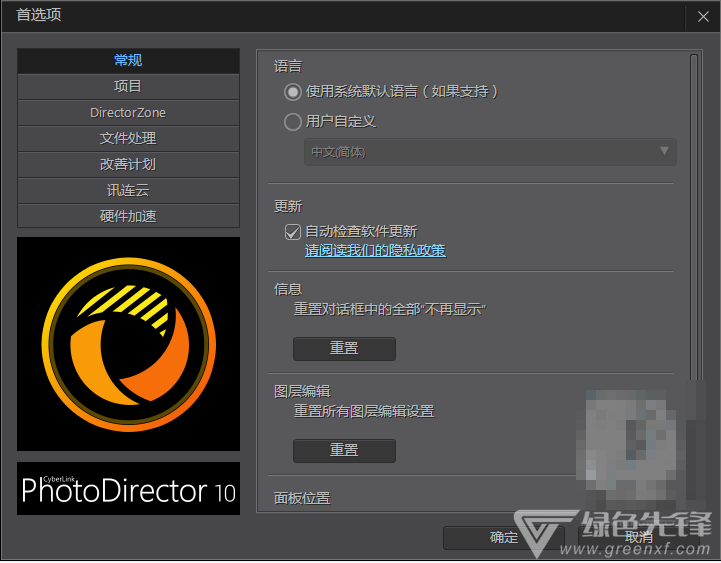Select 用户自定义 language radio button

pyautogui.click(x=293, y=122)
